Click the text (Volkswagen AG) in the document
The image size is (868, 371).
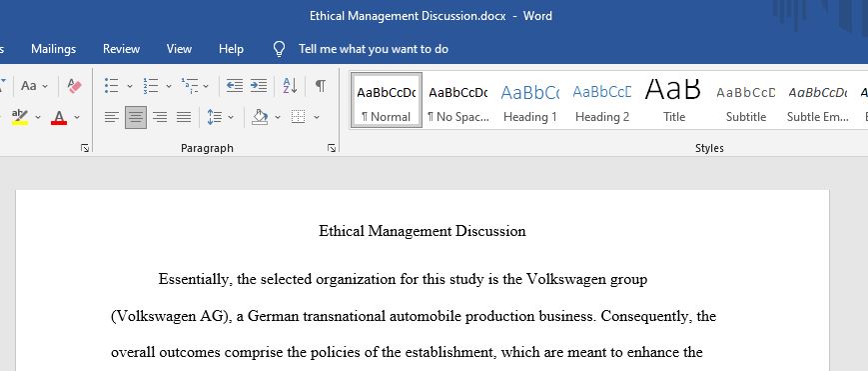coord(171,316)
